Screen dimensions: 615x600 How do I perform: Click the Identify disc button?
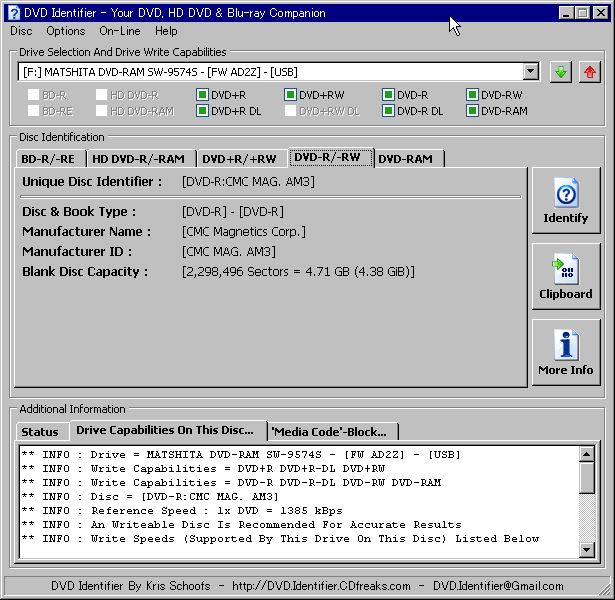[x=566, y=200]
